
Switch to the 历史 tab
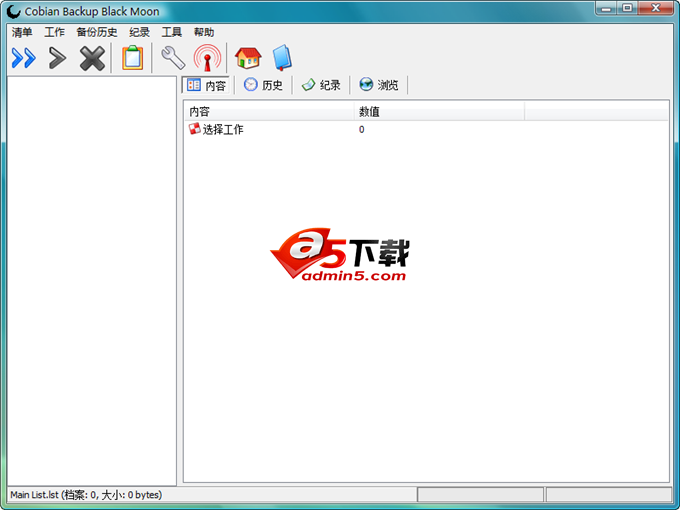pyautogui.click(x=263, y=85)
